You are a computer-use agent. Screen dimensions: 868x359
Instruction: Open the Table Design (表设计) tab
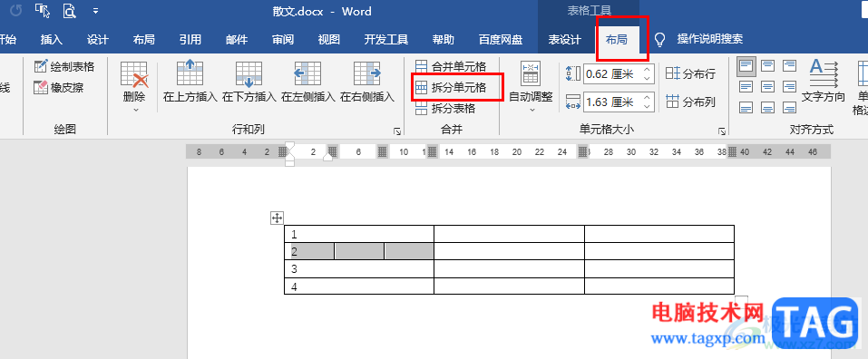(x=565, y=39)
